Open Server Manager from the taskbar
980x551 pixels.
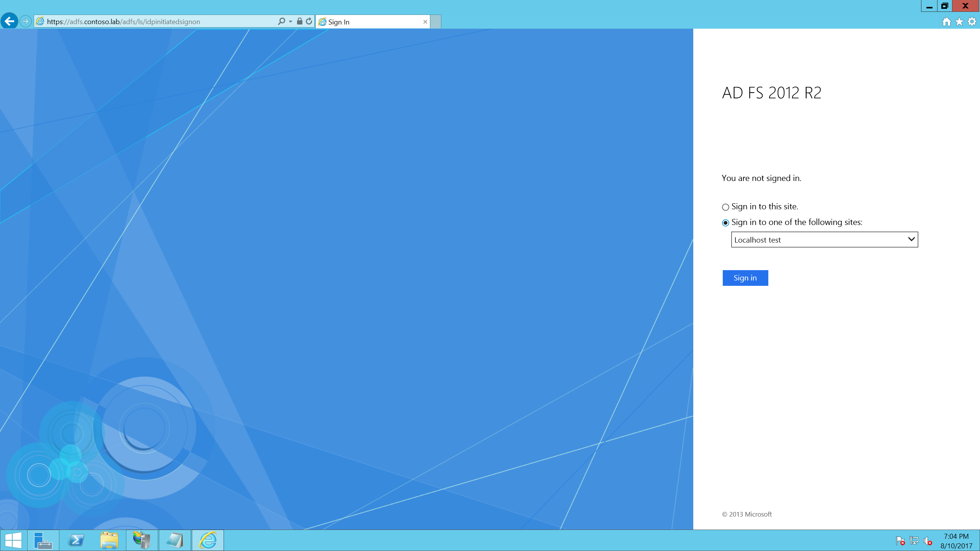(43, 540)
